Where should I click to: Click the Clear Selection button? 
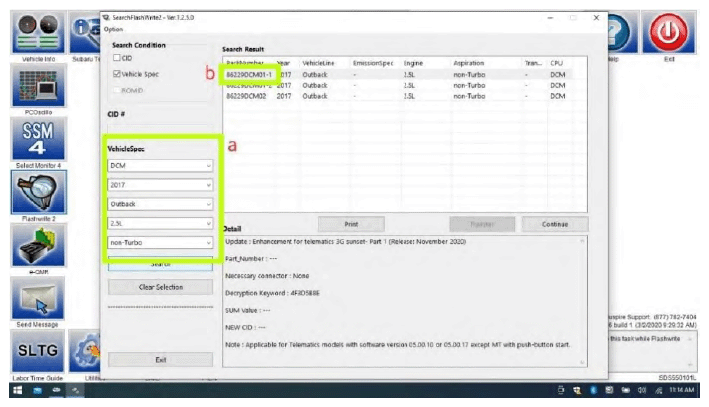161,287
